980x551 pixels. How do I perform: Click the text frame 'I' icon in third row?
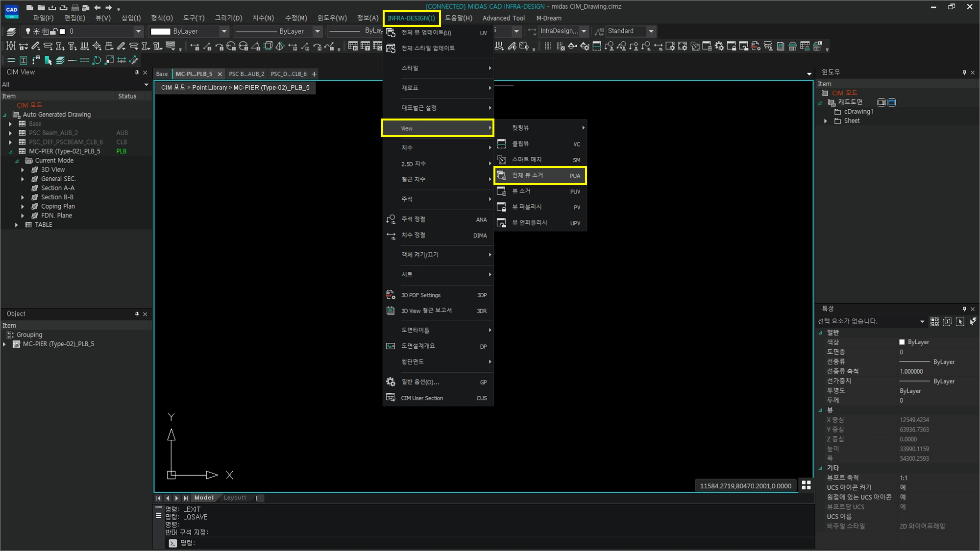[x=23, y=60]
